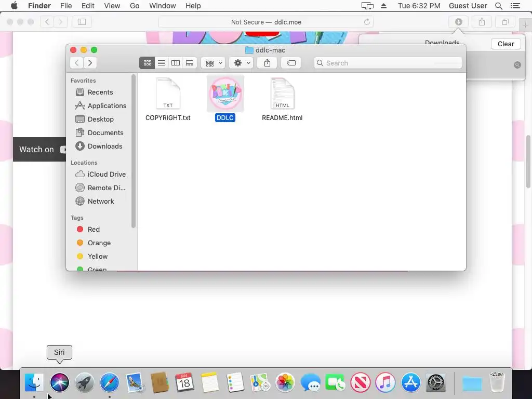Open the Edit menu

pyautogui.click(x=88, y=6)
